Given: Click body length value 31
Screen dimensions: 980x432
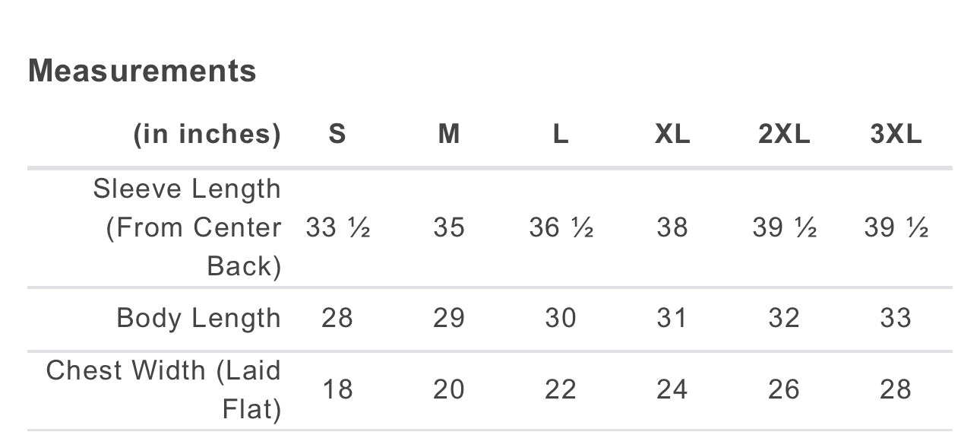Looking at the screenshot, I should coord(672,318).
